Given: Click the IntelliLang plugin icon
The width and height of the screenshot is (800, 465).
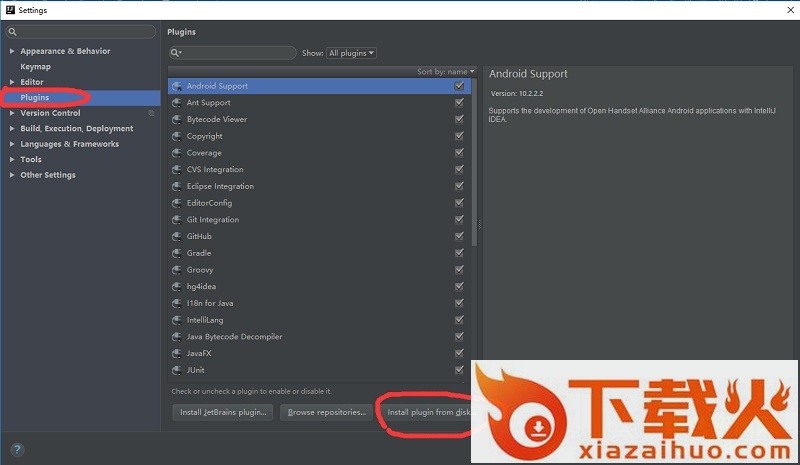Looking at the screenshot, I should coord(177,320).
